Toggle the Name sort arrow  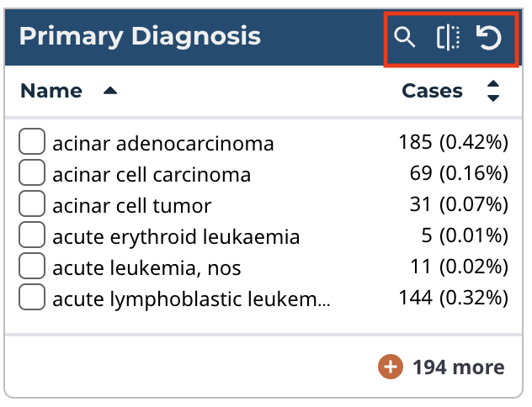[x=109, y=91]
